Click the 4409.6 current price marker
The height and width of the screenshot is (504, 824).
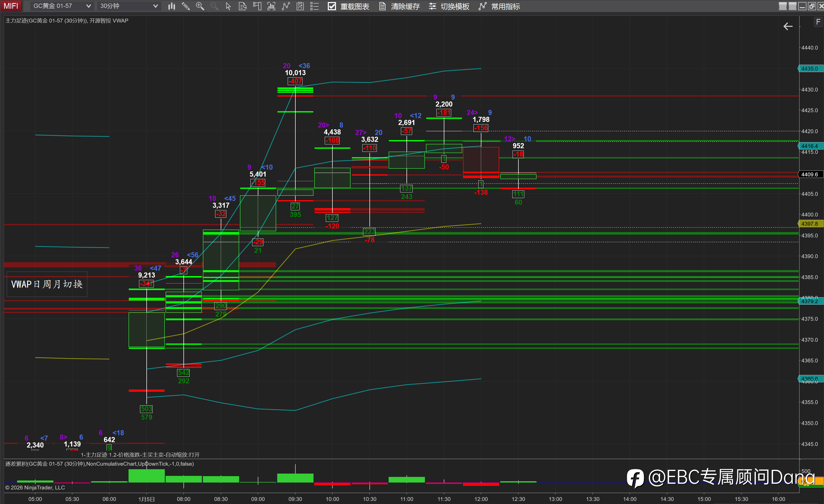[809, 174]
